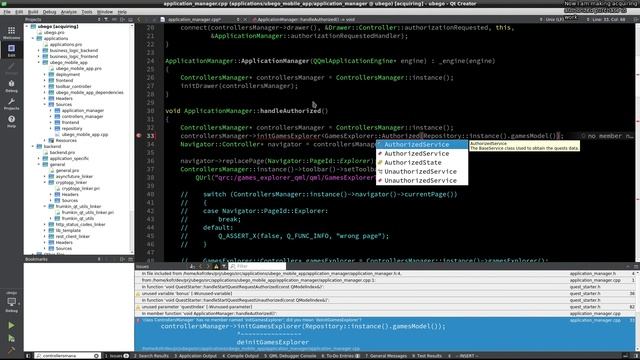Split the Bookmarks side panel
The height and width of the screenshot is (360, 640).
tap(122, 259)
